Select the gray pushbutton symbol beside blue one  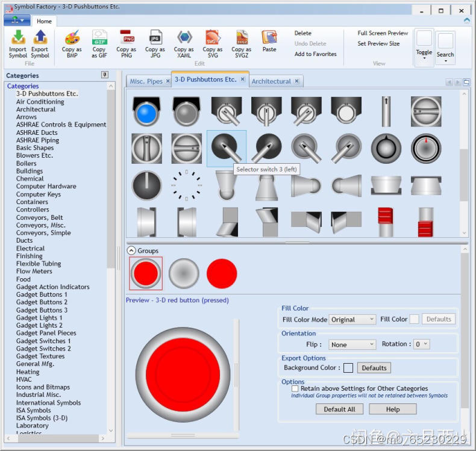coord(186,111)
